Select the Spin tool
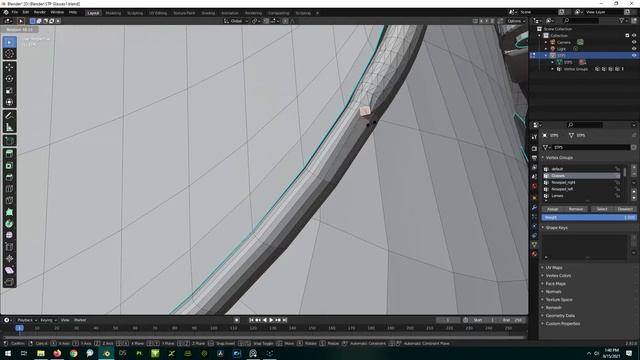 coord(9,224)
